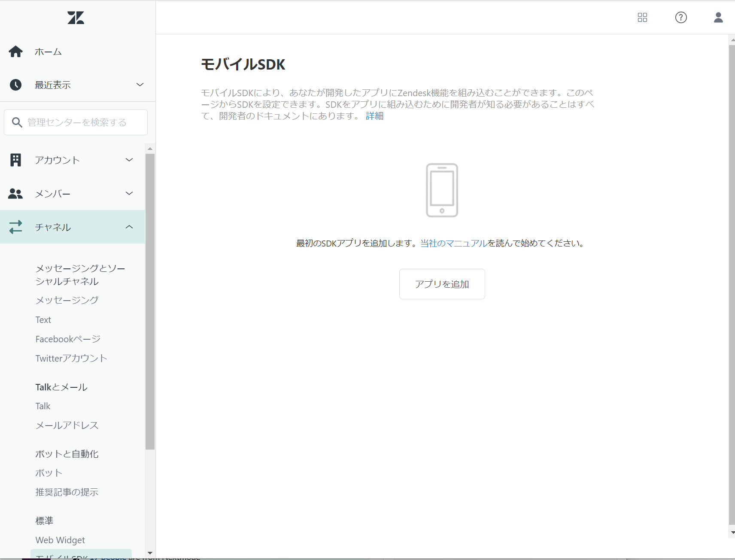
Task: Open the Talk channel settings
Action: pos(43,406)
